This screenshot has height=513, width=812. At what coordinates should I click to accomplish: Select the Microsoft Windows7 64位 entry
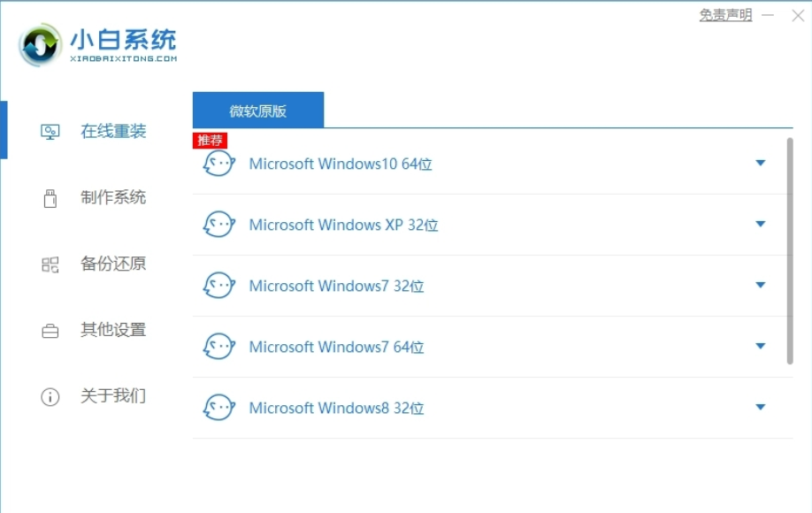[493, 347]
